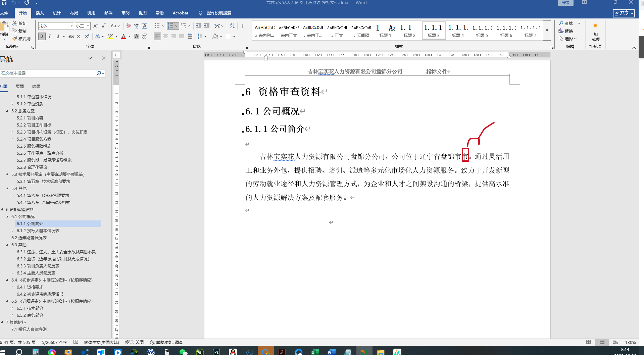Viewport: 644px width, 355px height.
Task: Click the Copy (复制) icon
Action: tap(15, 31)
